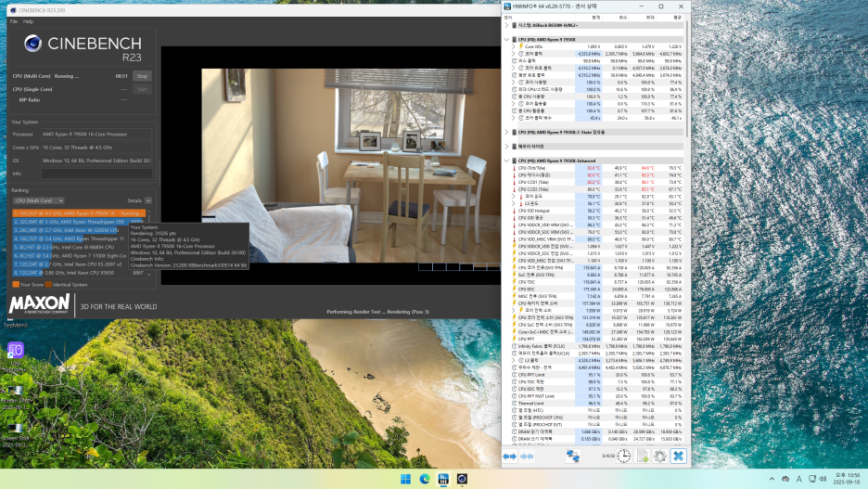Viewport: 868px width, 489px height.
Task: Click the Processor field in Your System
Action: point(96,134)
